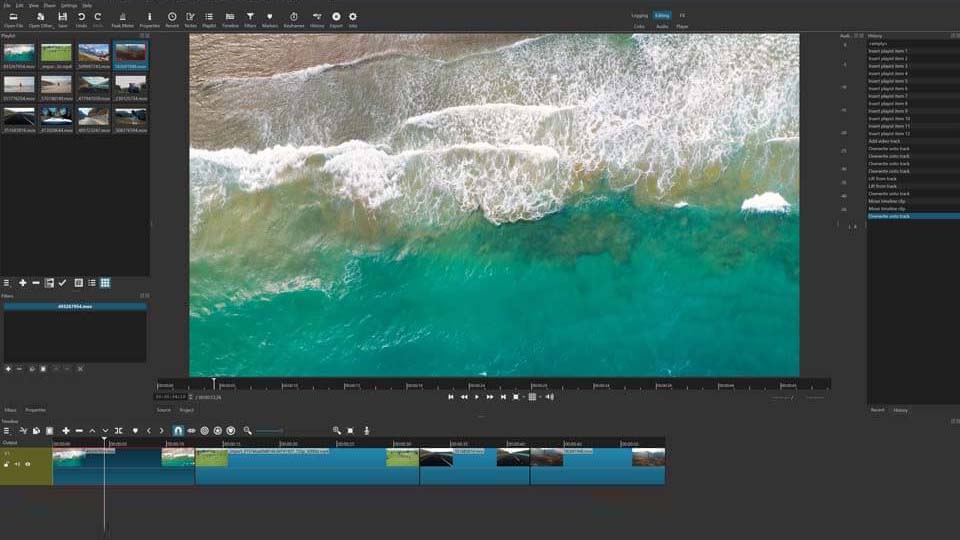Click the player volume speaker button
Screen dimensions: 960x540
point(550,397)
